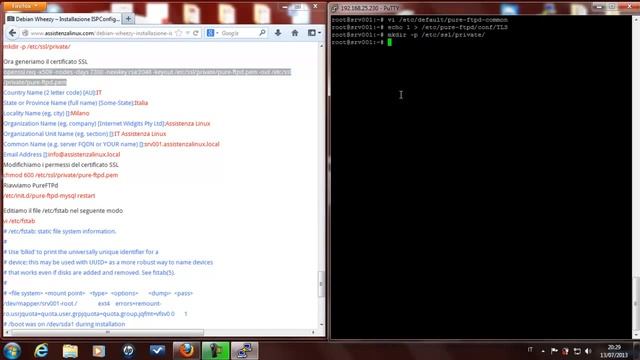Viewport: 640px width, 360px height.
Task: Reload the page in Firefox
Action: click(196, 33)
